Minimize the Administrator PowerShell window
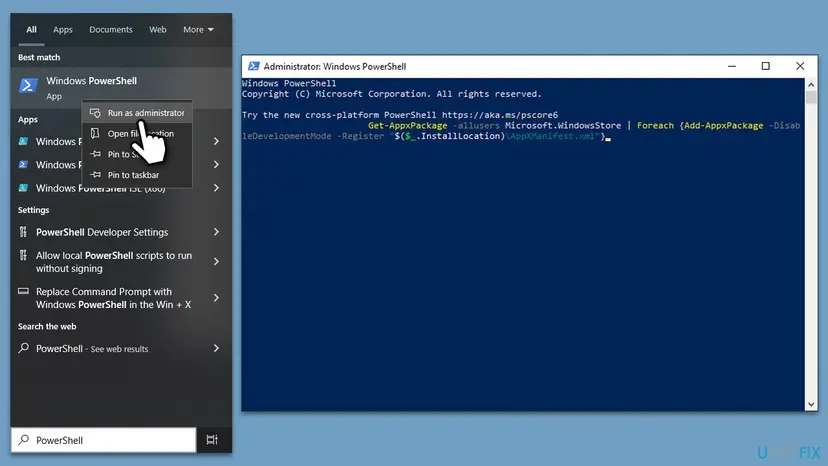 (x=731, y=66)
